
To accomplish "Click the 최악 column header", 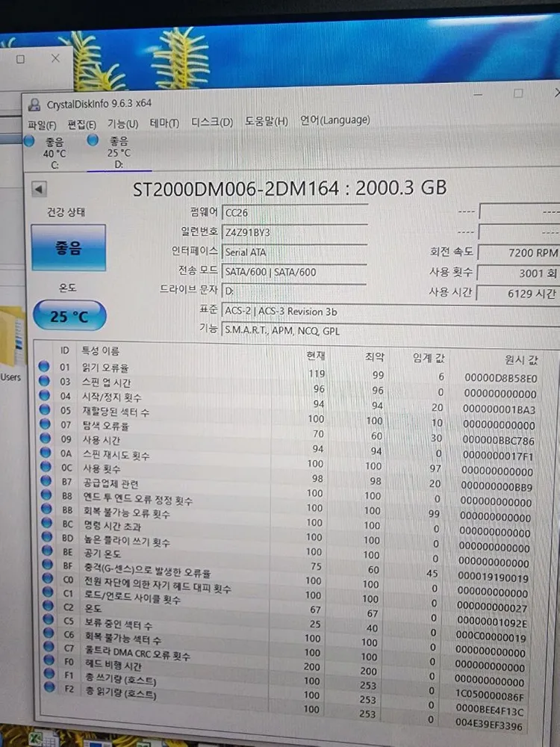I will tap(374, 357).
